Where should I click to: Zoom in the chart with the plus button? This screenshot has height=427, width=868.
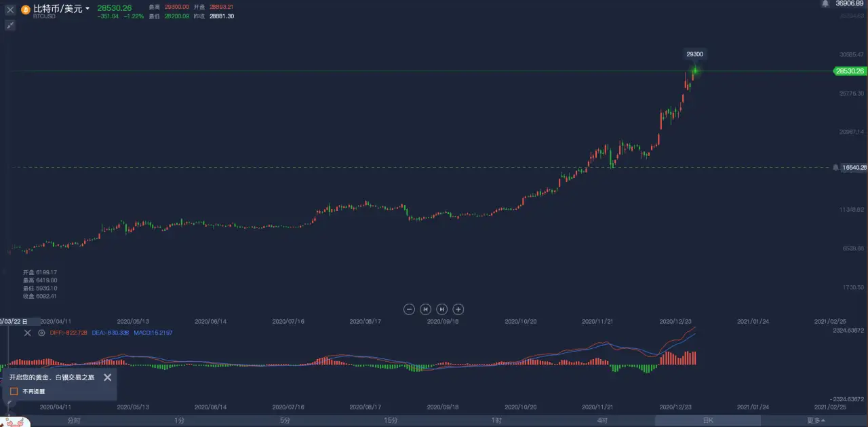(458, 309)
